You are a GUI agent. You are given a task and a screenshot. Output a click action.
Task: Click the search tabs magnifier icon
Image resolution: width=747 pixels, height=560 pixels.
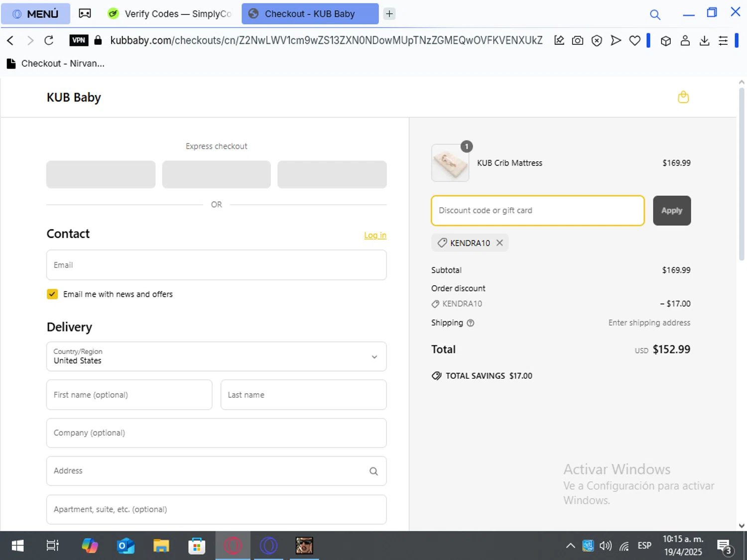pyautogui.click(x=655, y=14)
